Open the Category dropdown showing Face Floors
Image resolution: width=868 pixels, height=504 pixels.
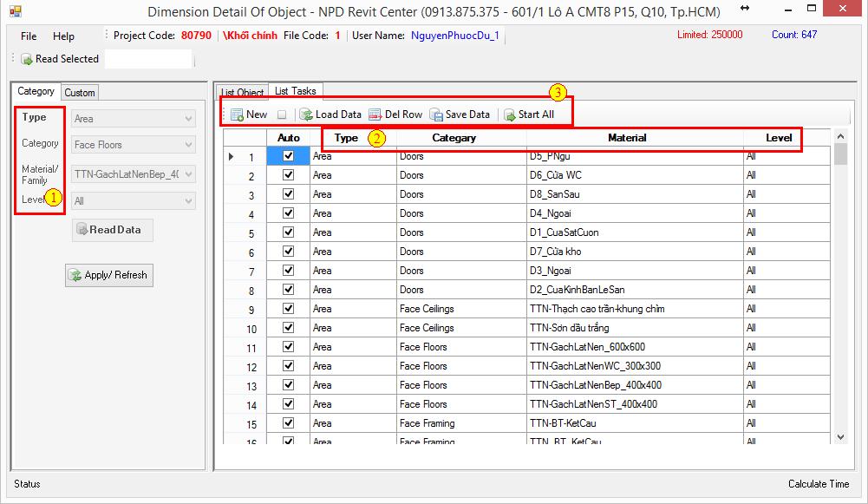click(134, 145)
